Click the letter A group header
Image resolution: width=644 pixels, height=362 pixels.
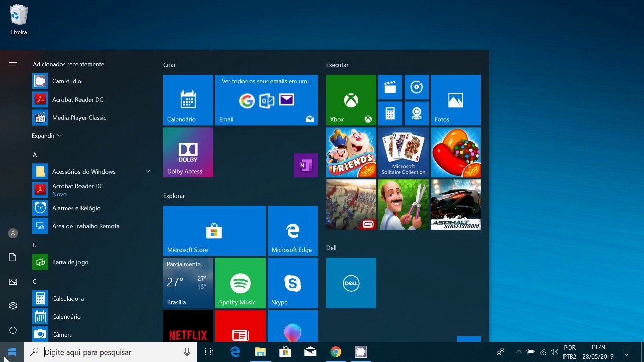pos(35,155)
